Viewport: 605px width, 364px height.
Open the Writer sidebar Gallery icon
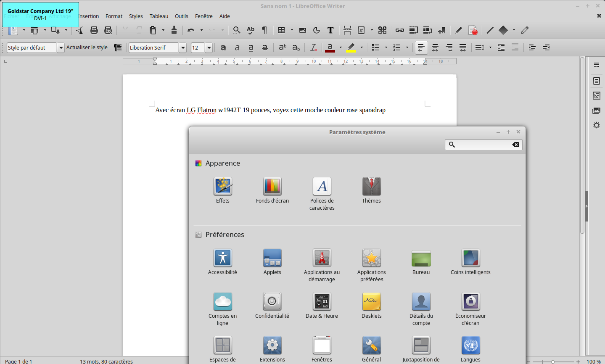(x=596, y=111)
